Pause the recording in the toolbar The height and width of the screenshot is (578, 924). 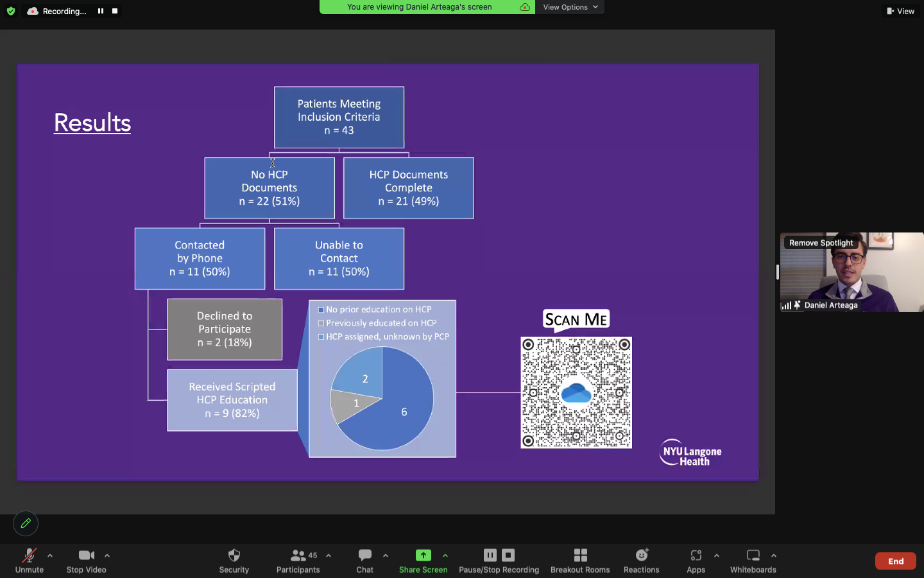click(x=490, y=556)
